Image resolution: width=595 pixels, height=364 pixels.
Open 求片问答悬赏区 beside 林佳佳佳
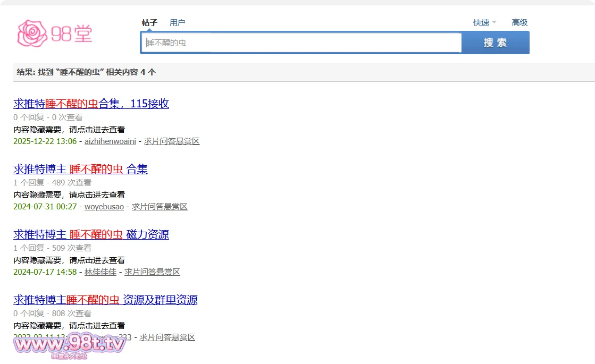[x=152, y=272]
